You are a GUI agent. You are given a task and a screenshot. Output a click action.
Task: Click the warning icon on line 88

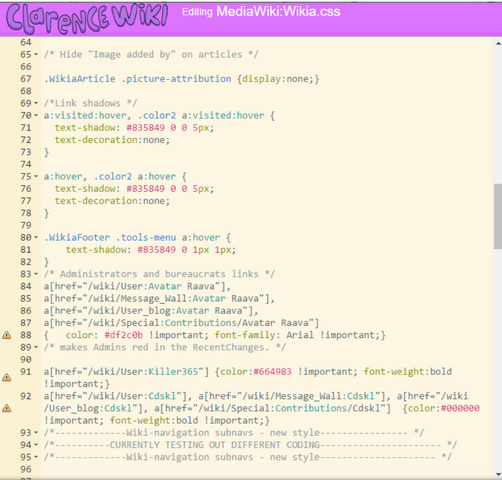[x=7, y=335]
